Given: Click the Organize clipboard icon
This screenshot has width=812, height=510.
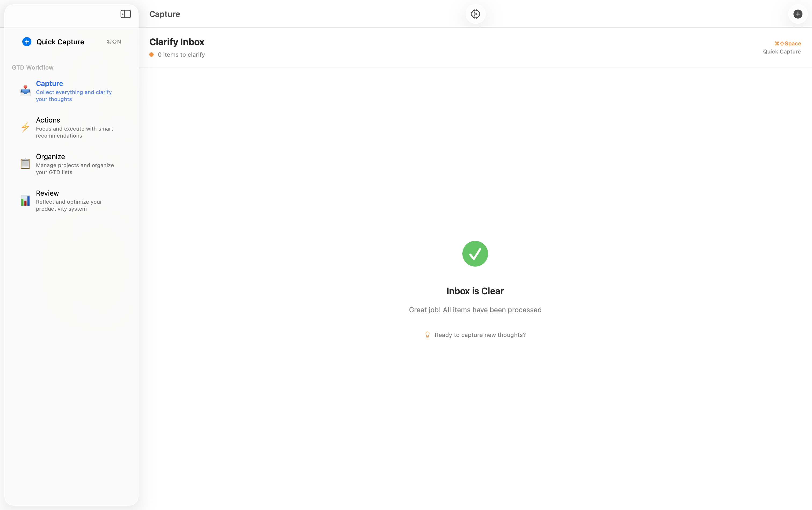Looking at the screenshot, I should tap(25, 164).
